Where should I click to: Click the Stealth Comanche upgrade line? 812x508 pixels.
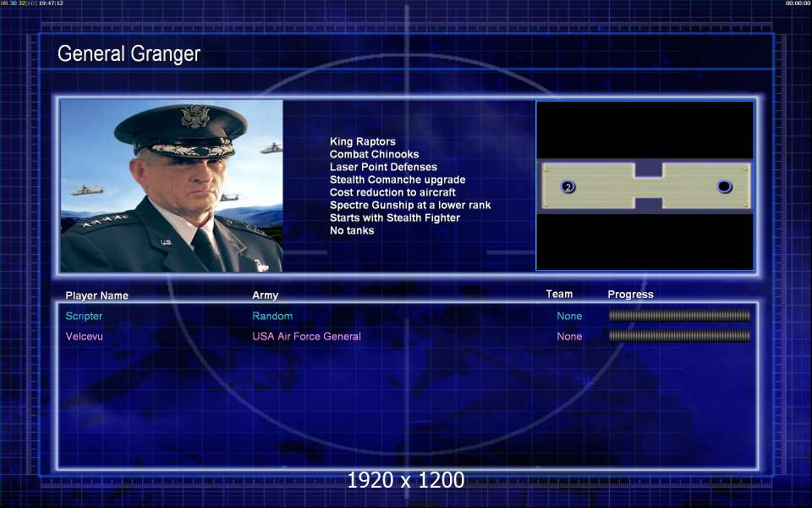click(398, 179)
